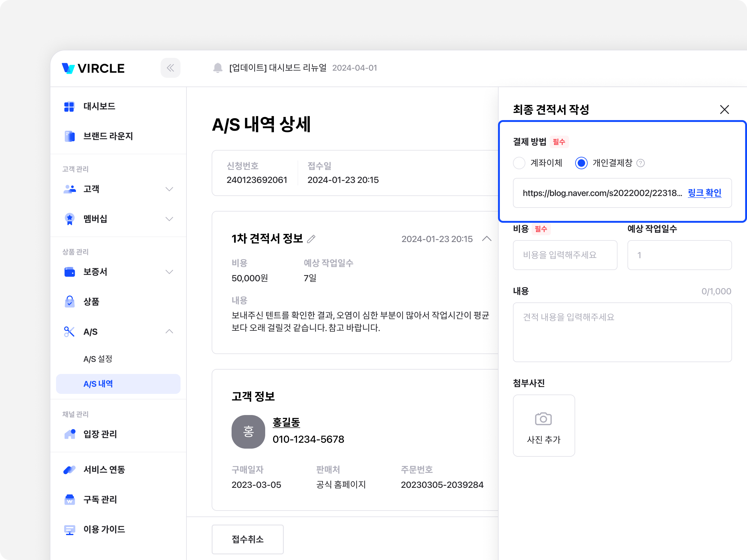This screenshot has height=560, width=747.
Task: Select the 계좌이체 radio button
Action: [x=519, y=163]
